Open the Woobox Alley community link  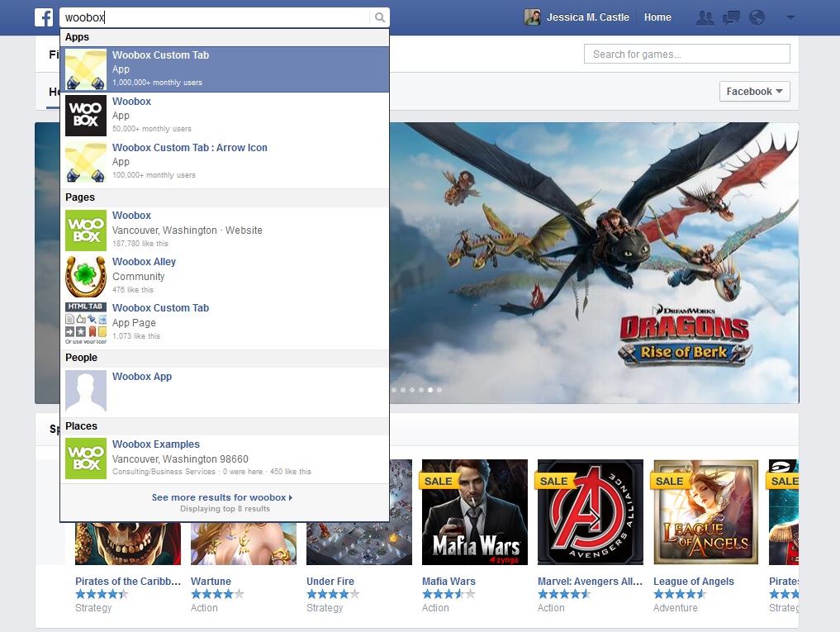[x=144, y=262]
